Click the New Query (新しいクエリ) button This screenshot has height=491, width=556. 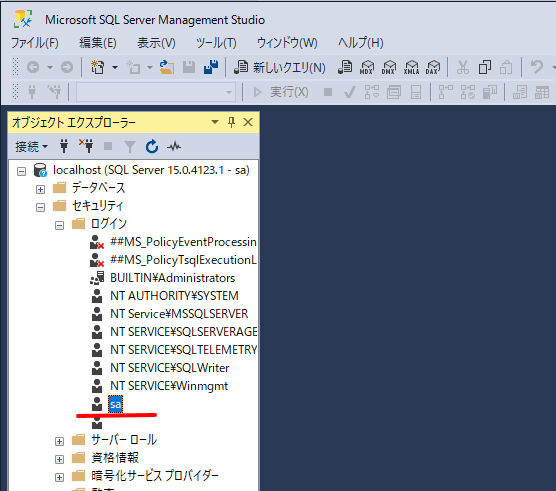tap(279, 67)
